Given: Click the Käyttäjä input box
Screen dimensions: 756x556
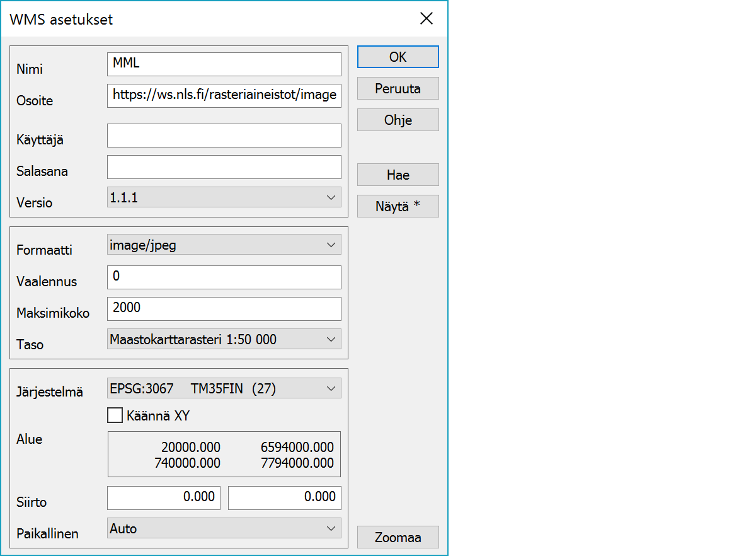Looking at the screenshot, I should 224,136.
